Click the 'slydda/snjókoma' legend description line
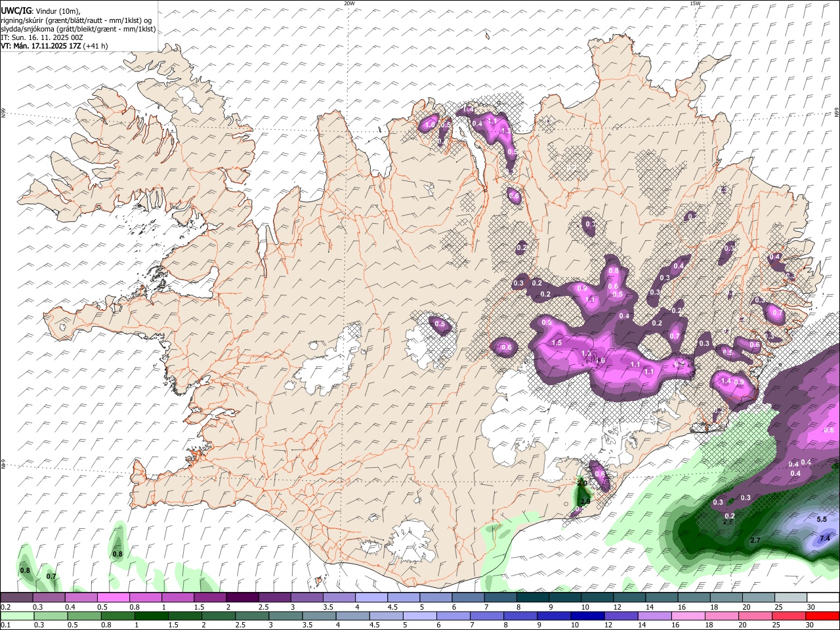This screenshot has height=630, width=840. (78, 29)
